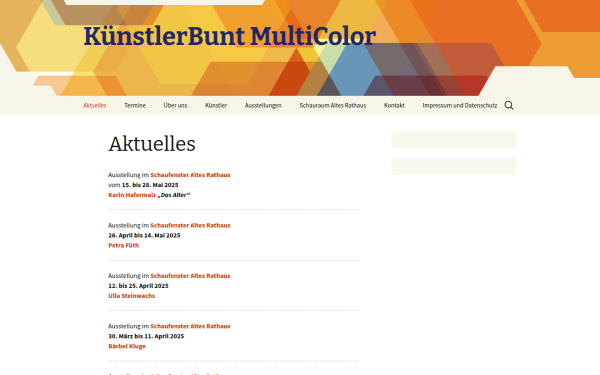The width and height of the screenshot is (600, 375).
Task: Open the Ulla Steinwachs link
Action: [132, 296]
